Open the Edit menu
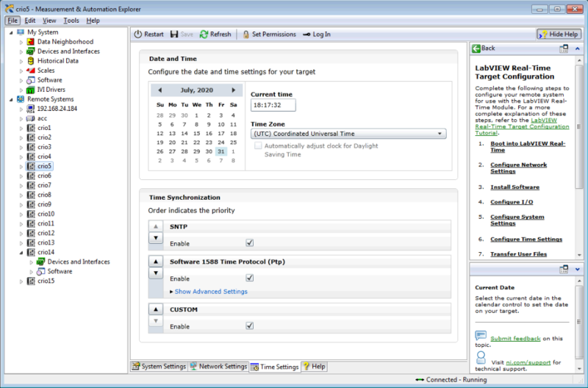The image size is (588, 388). click(30, 21)
